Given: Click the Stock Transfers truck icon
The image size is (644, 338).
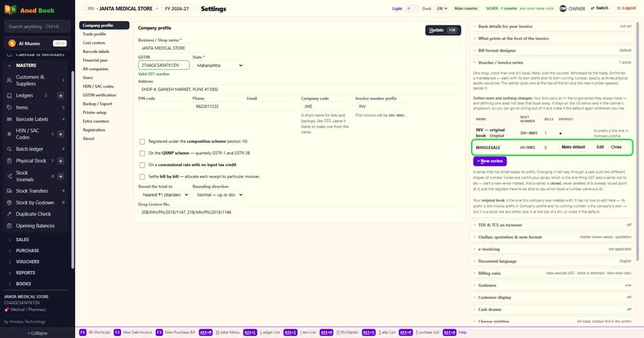Looking at the screenshot, I should point(9,191).
